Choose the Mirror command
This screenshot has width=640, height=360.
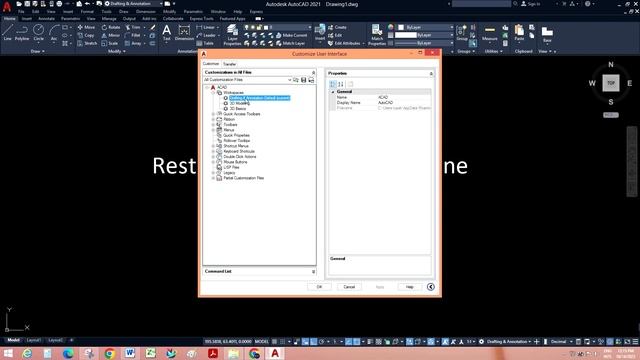coord(111,36)
